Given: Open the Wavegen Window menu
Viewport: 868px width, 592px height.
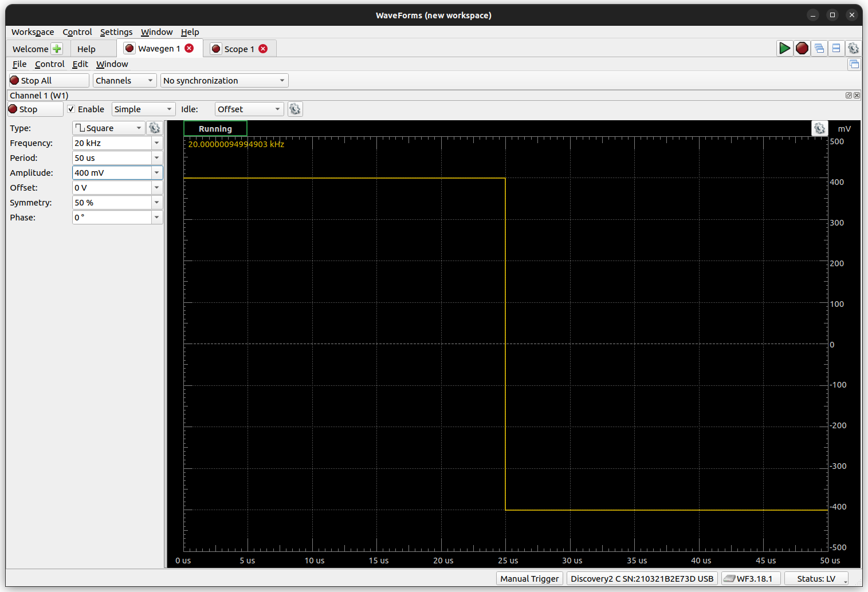Looking at the screenshot, I should coord(112,64).
